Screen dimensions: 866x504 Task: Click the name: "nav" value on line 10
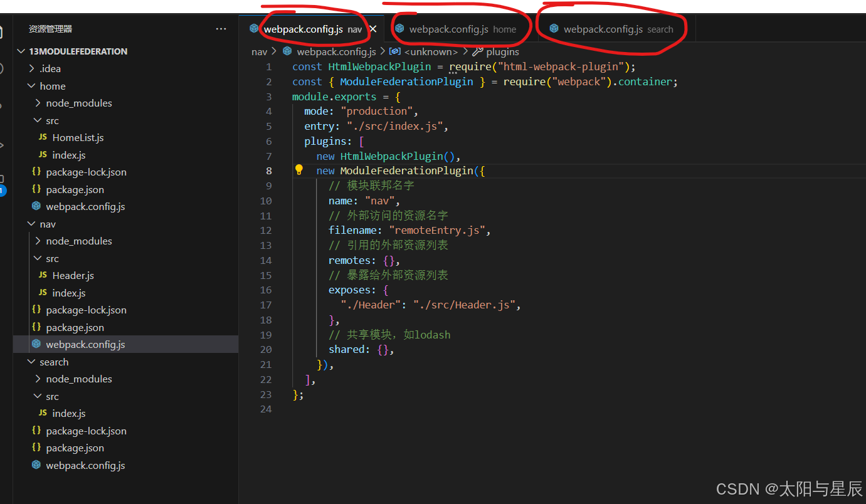click(x=379, y=201)
